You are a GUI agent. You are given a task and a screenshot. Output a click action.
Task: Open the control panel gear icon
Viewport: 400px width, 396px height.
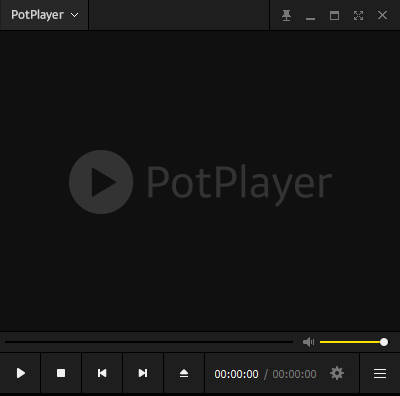[x=337, y=373]
